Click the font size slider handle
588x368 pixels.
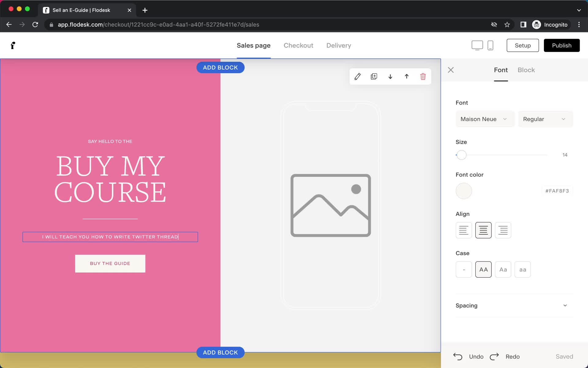pos(462,155)
